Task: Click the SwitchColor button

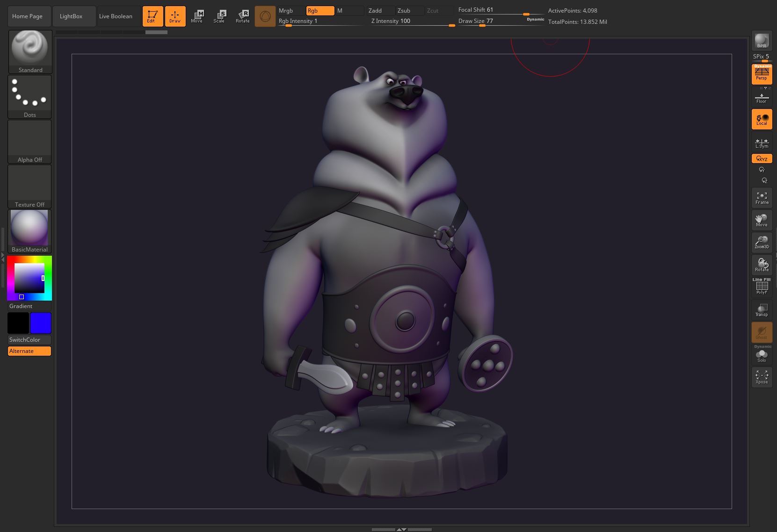Action: coord(29,340)
